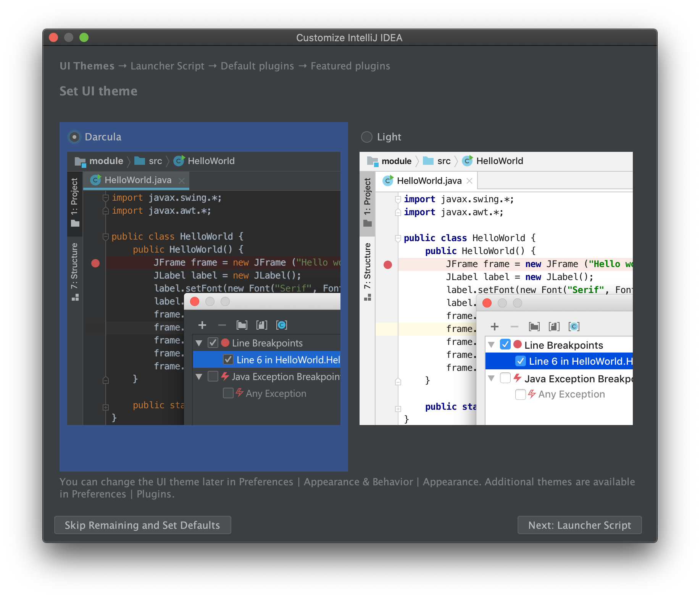Click the UI Themes step in breadcrumb
The width and height of the screenshot is (700, 599).
coord(87,66)
